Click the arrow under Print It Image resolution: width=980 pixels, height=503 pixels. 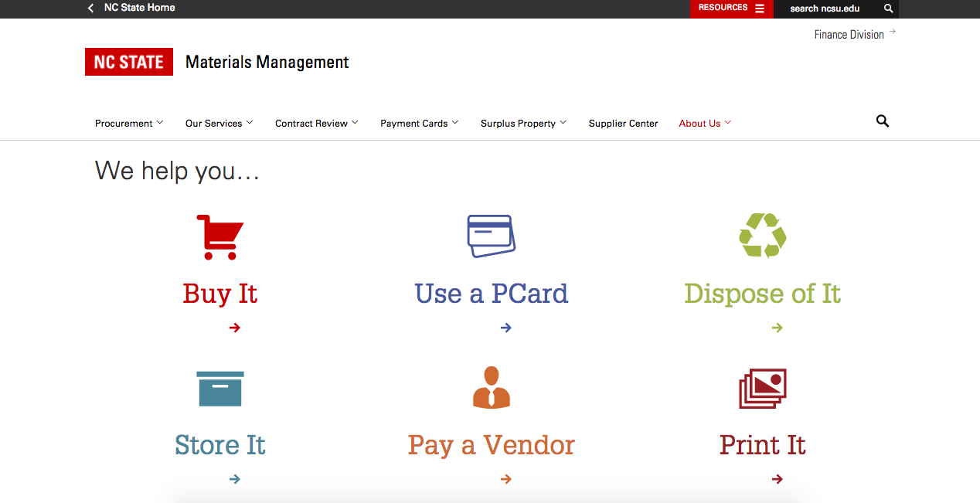pos(778,479)
